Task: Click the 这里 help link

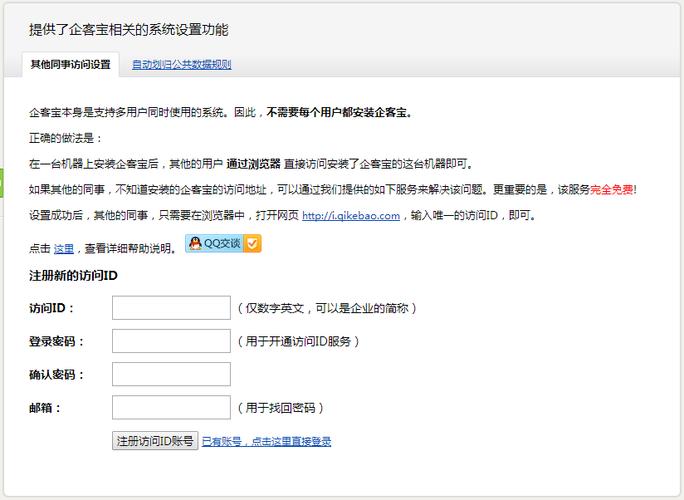Action: (x=64, y=249)
